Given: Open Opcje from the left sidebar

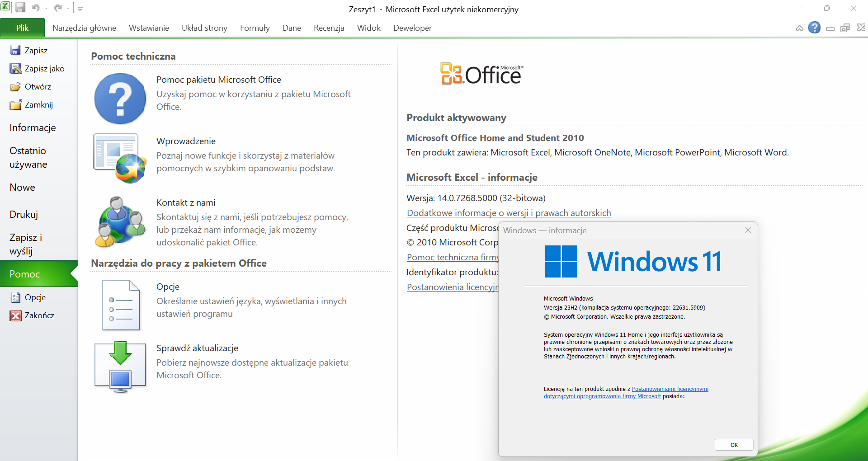Looking at the screenshot, I should pos(28,297).
